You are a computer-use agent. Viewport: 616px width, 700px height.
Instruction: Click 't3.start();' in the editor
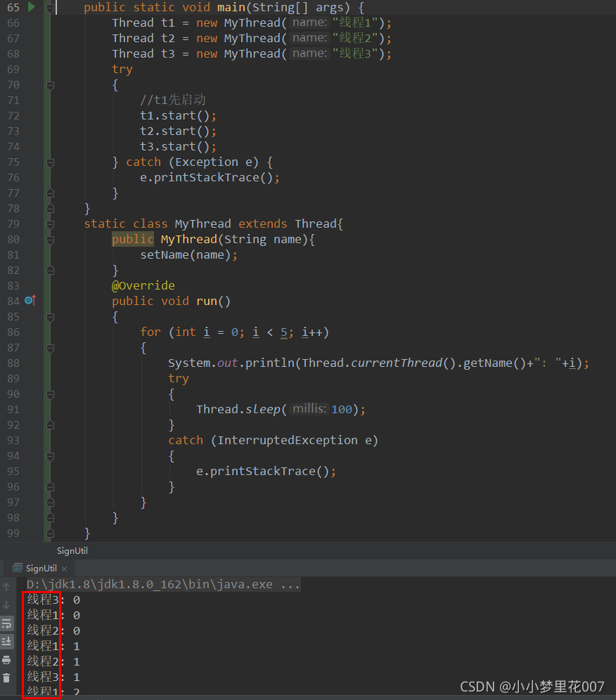point(178,146)
